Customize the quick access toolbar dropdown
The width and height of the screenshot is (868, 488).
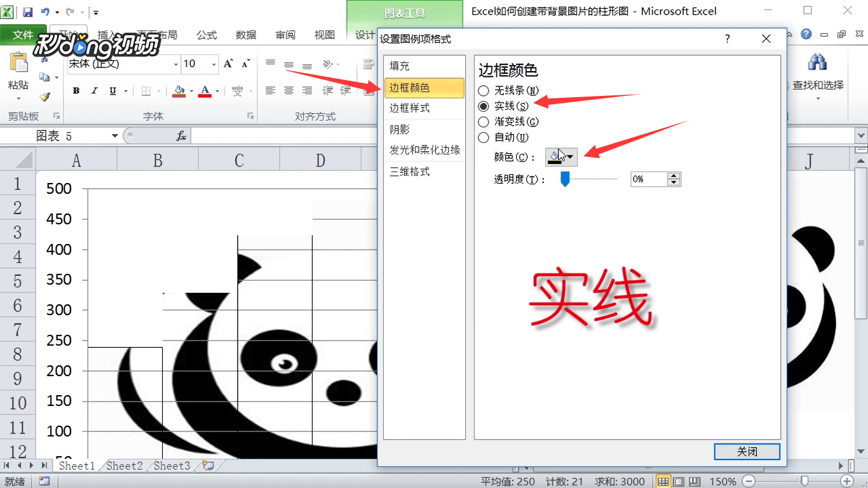[x=96, y=12]
